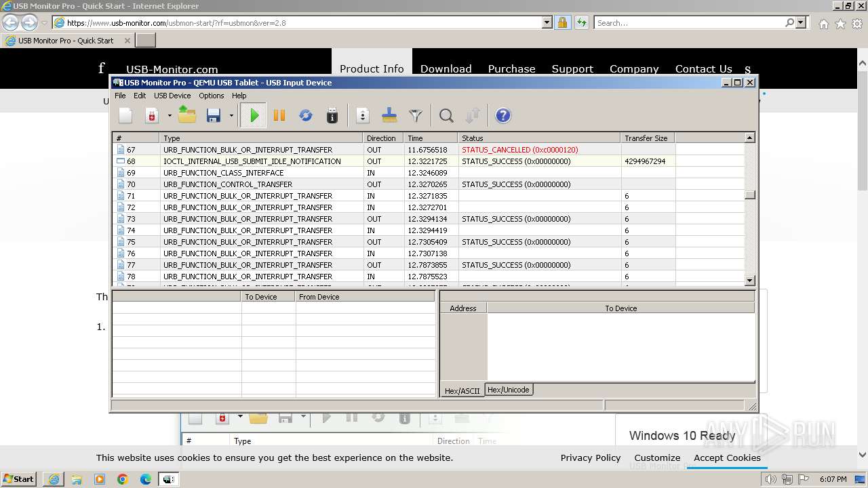The image size is (868, 488).
Task: Switch to the Hex/Unicode tab
Action: coord(509,390)
